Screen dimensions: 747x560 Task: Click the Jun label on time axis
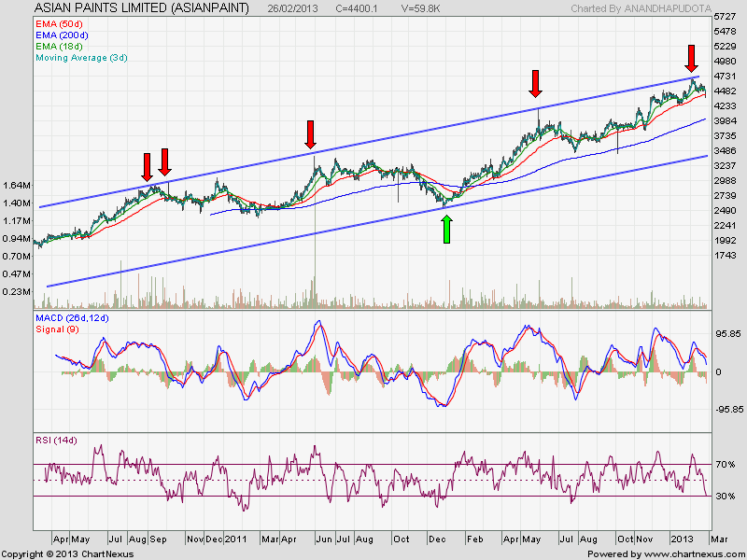(324, 539)
